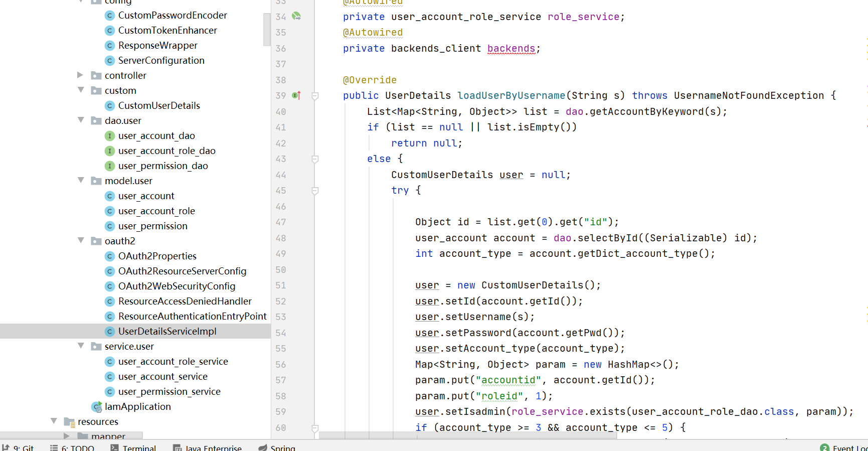Collapse the service.user package
868x451 pixels.
tap(81, 346)
